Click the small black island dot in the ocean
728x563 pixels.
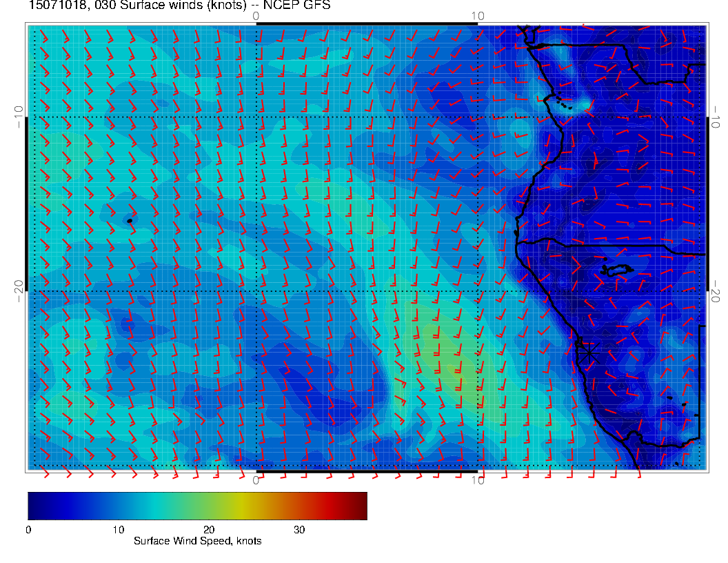point(130,221)
